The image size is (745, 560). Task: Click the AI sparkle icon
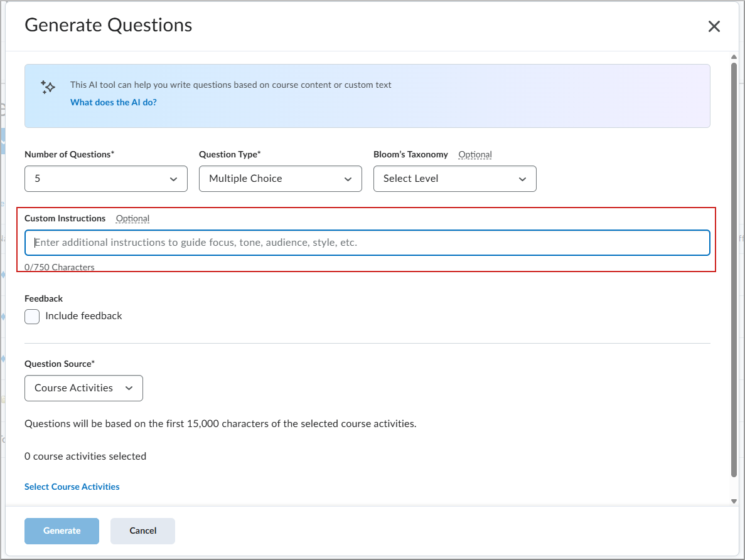48,87
